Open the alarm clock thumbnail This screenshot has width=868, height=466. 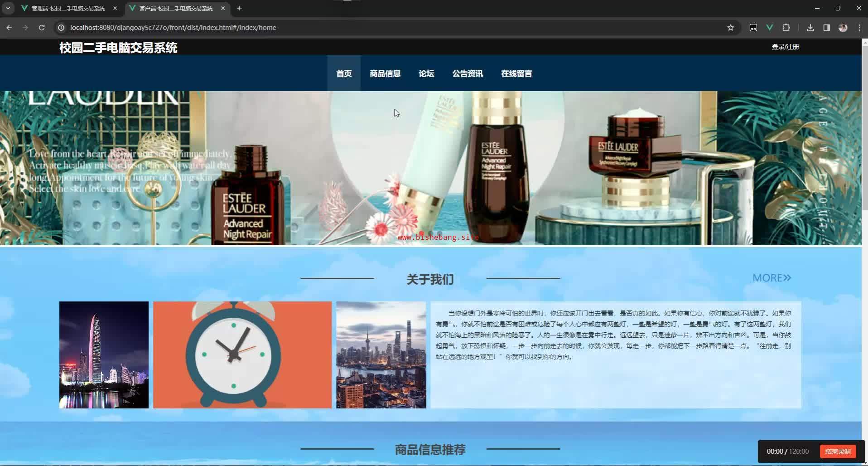242,355
